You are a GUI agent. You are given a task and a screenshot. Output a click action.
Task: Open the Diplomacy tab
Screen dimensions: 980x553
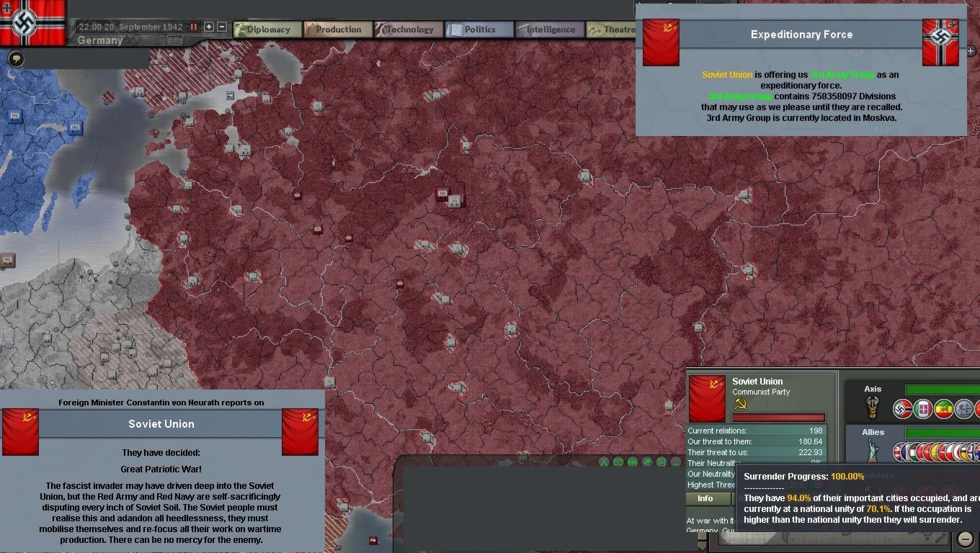(267, 30)
